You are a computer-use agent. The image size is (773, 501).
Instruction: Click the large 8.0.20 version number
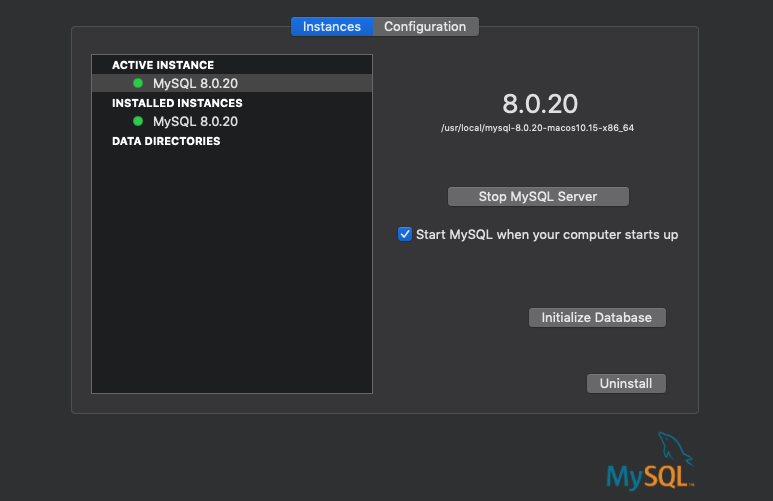tap(540, 104)
